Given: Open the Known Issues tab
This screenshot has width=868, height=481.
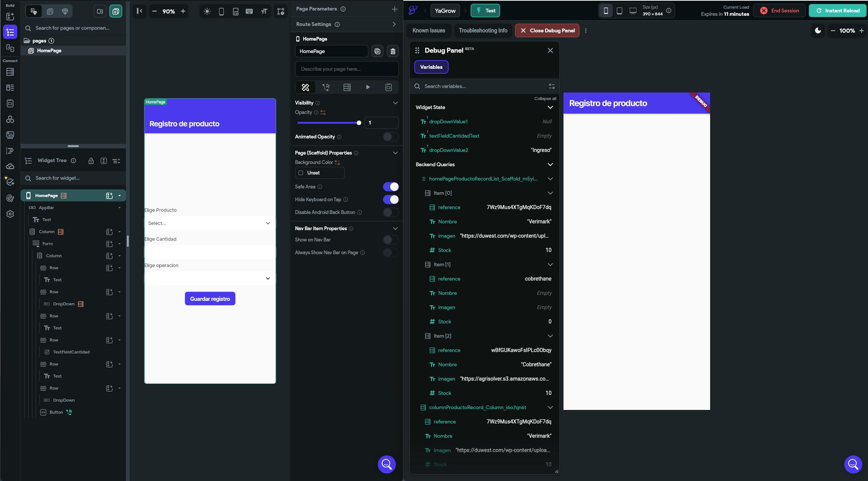Looking at the screenshot, I should pyautogui.click(x=429, y=30).
